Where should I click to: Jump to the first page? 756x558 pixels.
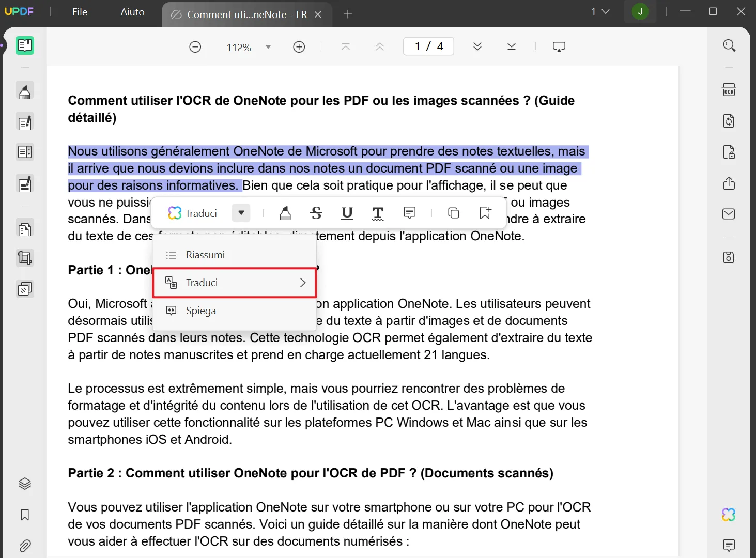click(346, 47)
